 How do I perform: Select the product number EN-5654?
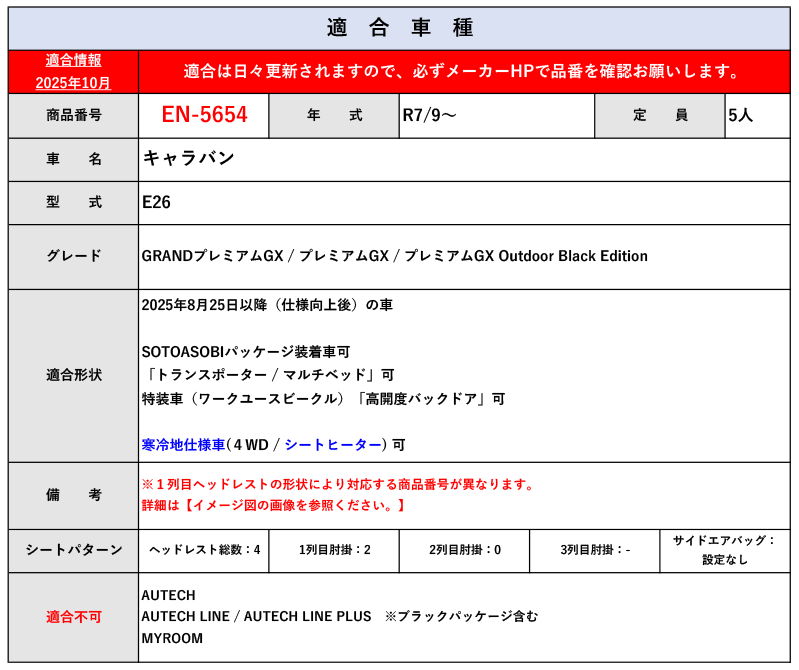[204, 115]
